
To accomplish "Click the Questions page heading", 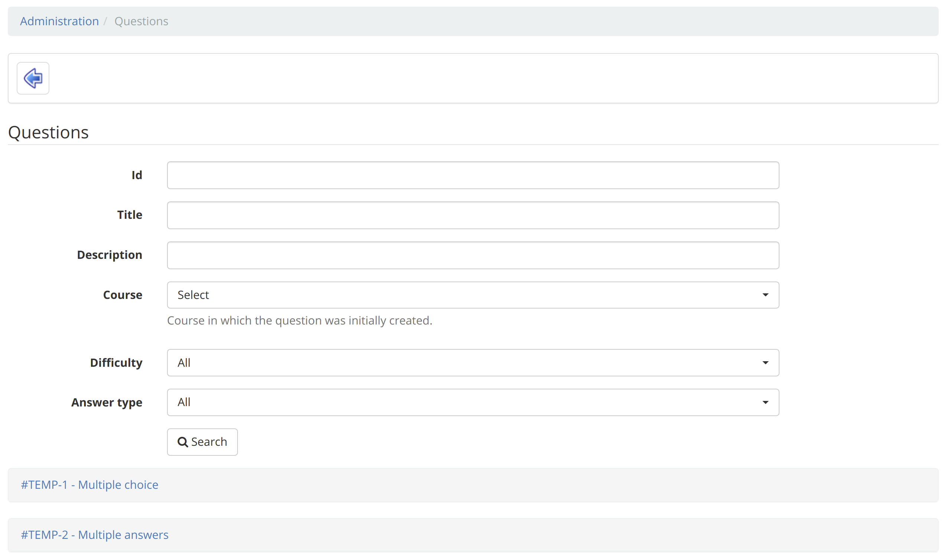I will point(48,132).
